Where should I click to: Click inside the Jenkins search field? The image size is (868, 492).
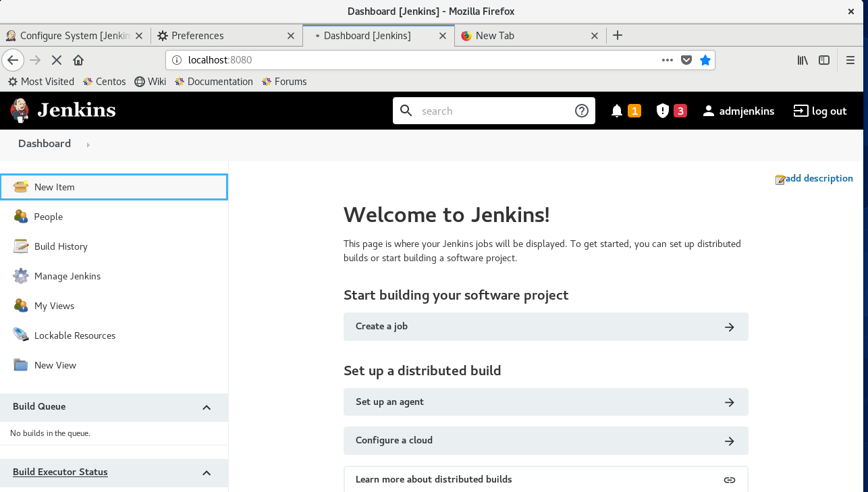coord(494,111)
